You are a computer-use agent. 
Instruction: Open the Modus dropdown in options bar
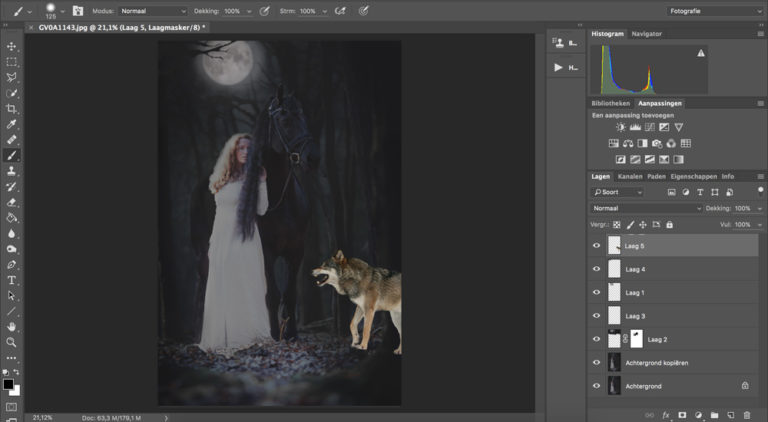(x=153, y=11)
